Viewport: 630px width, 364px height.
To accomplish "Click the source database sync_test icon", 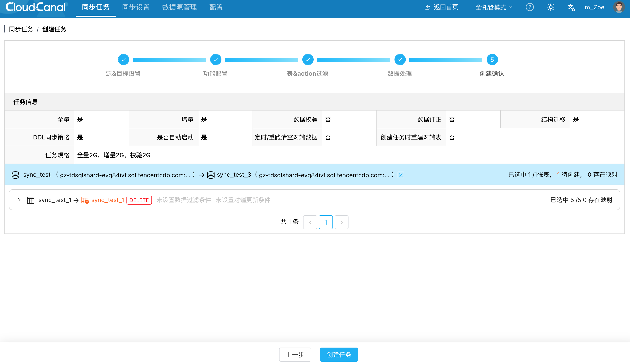I will (15, 175).
